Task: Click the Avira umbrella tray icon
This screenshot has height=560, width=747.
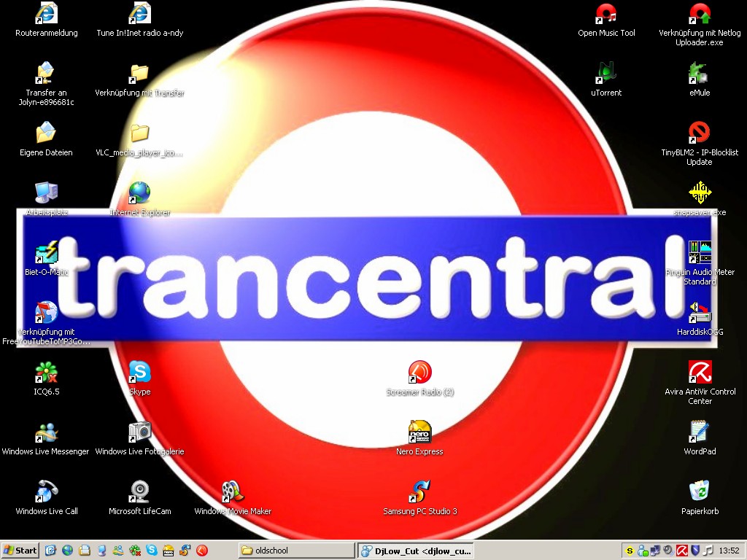Action: (681, 551)
